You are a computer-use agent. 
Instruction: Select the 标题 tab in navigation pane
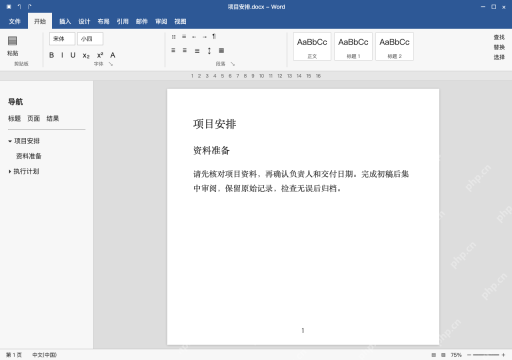coord(14,118)
